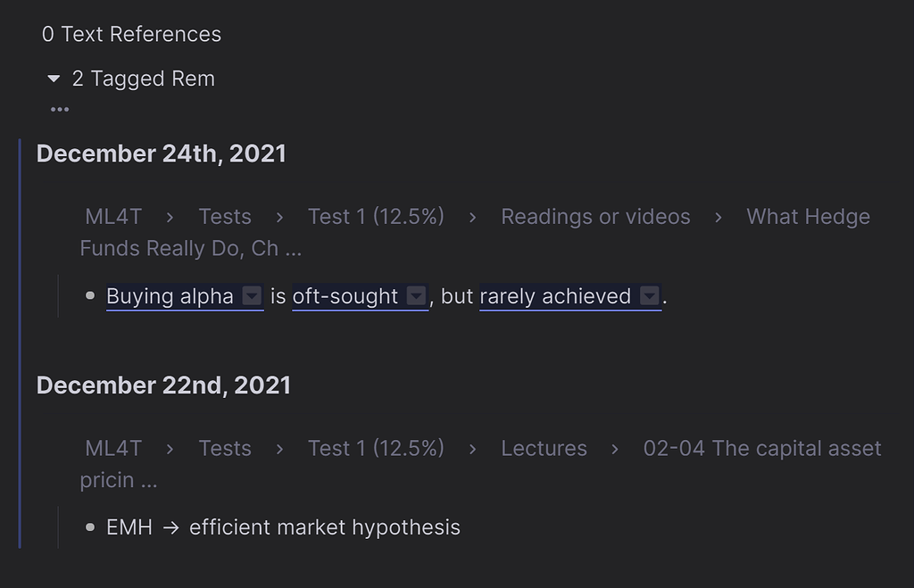Open the Lectures breadcrumb link
This screenshot has height=588, width=914.
(x=544, y=448)
